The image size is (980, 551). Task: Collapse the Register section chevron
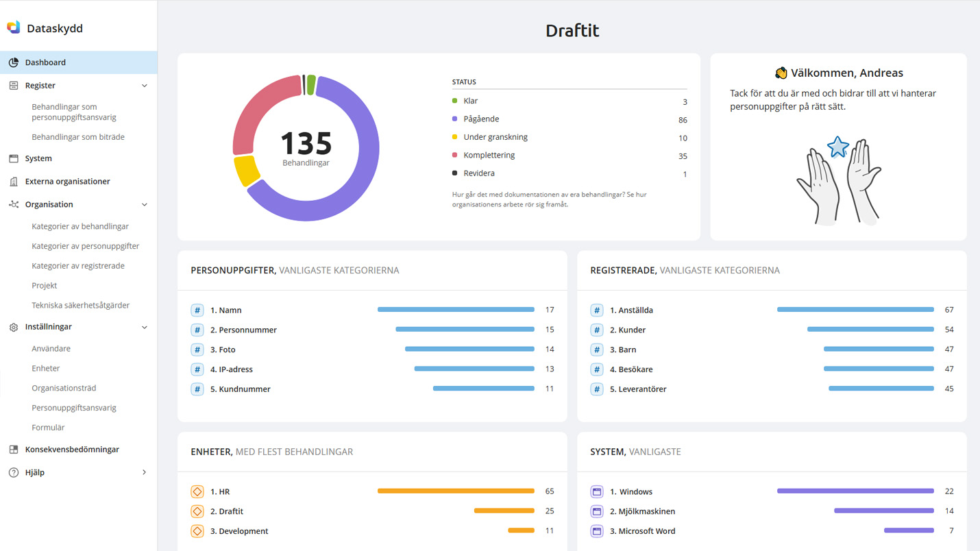tap(144, 86)
